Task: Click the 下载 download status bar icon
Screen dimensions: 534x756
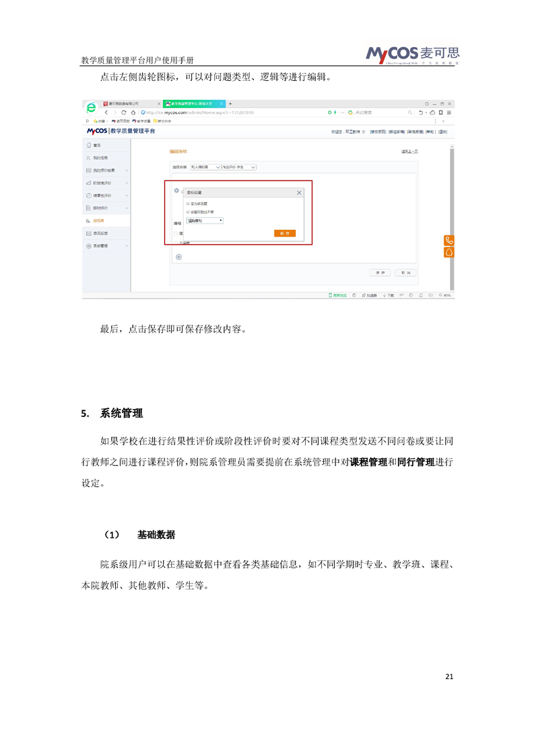Action: 389,295
